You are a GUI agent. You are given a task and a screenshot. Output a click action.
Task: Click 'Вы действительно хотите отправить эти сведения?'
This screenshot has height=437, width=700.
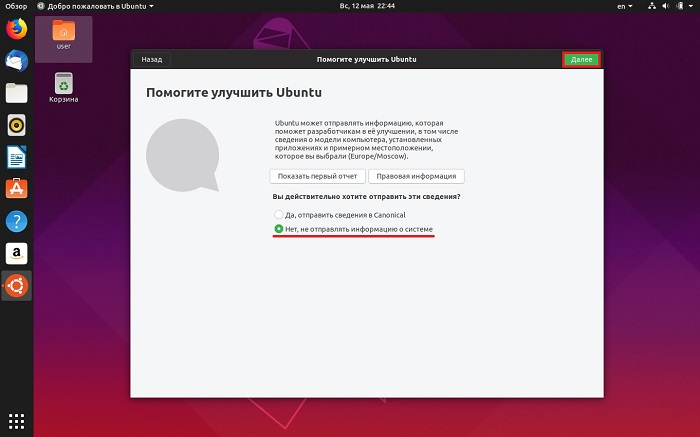(366, 196)
